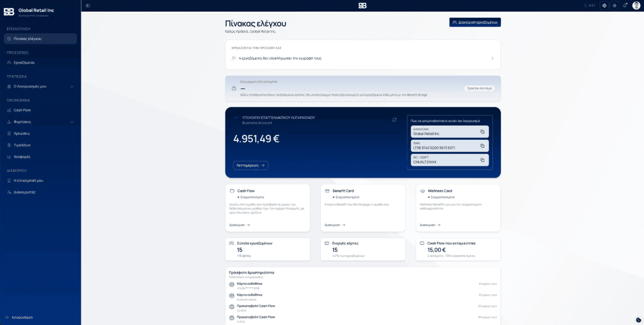
Task: Click Διαχείριση εργαζομένων button
Action: click(475, 22)
